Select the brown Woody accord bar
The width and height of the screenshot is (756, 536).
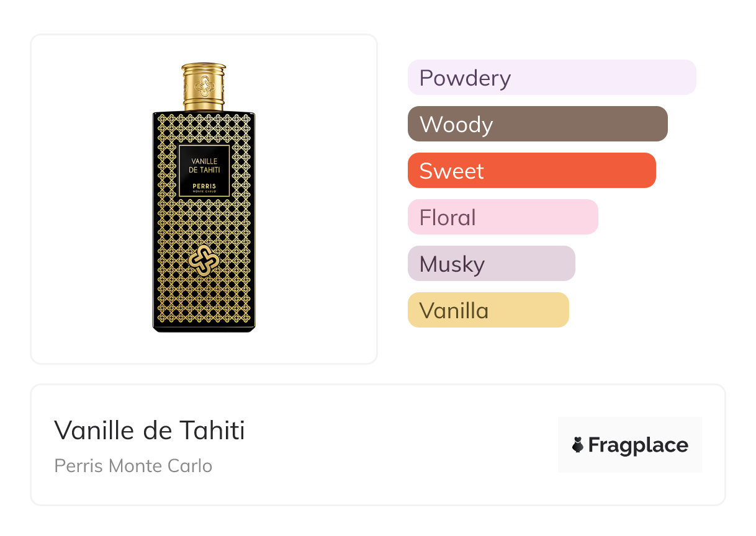537,124
